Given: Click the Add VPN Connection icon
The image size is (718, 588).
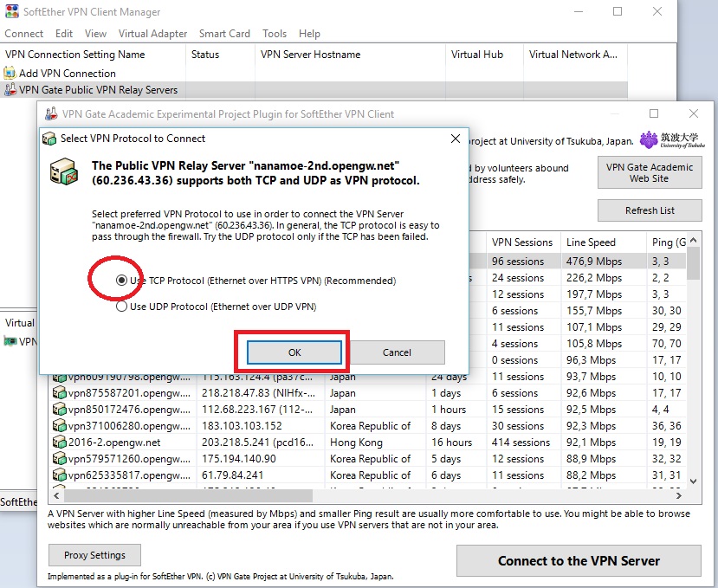Looking at the screenshot, I should 10,72.
